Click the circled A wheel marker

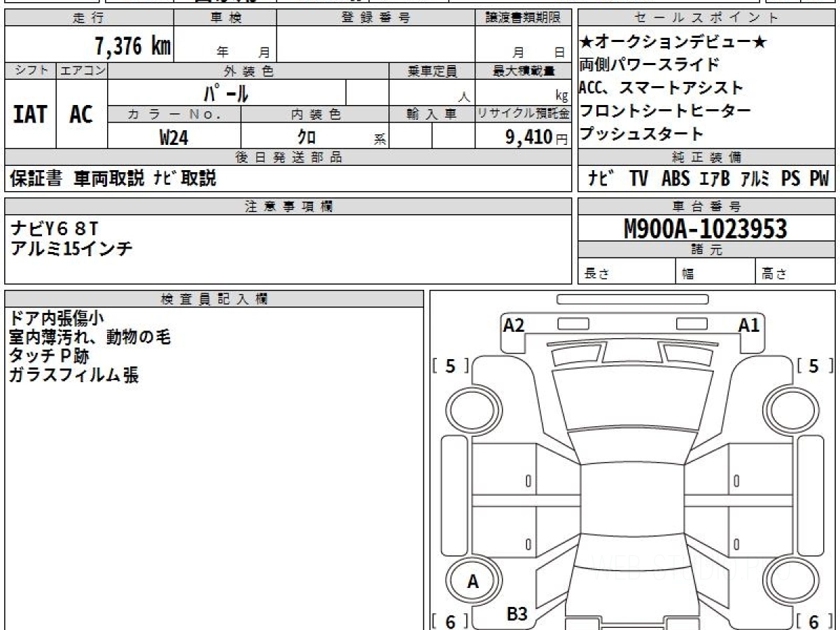tap(472, 581)
